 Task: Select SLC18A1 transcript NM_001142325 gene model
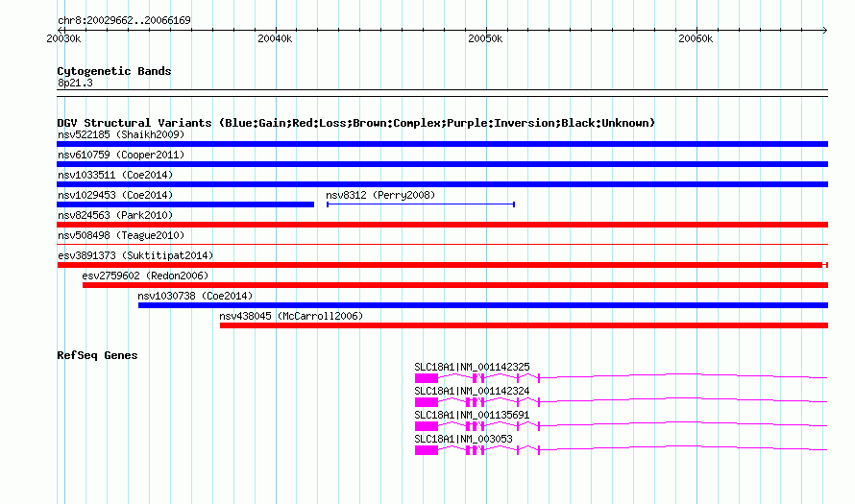(621, 377)
